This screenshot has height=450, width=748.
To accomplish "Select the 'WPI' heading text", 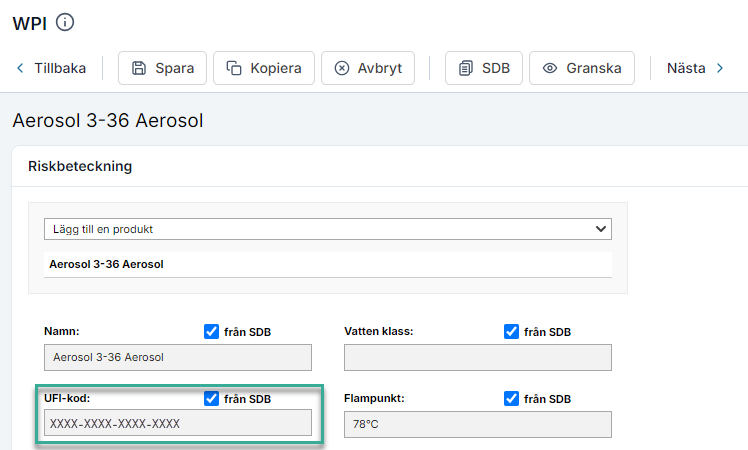I will 30,23.
